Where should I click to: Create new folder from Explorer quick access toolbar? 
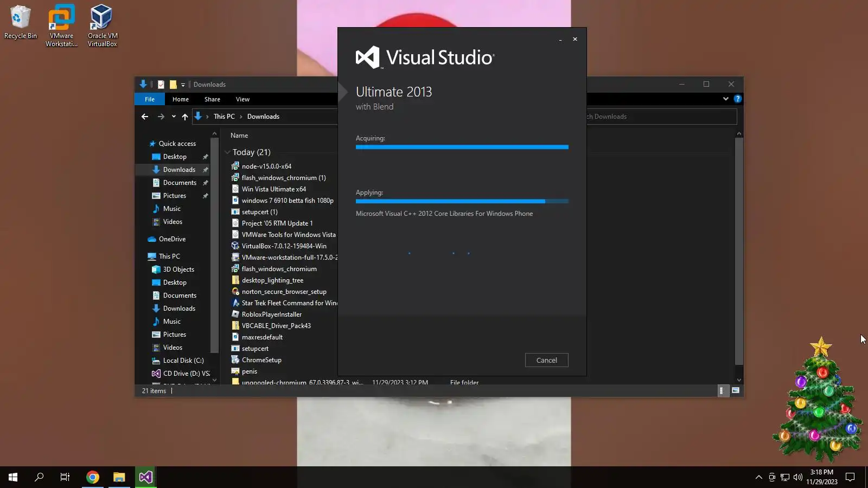(x=173, y=85)
